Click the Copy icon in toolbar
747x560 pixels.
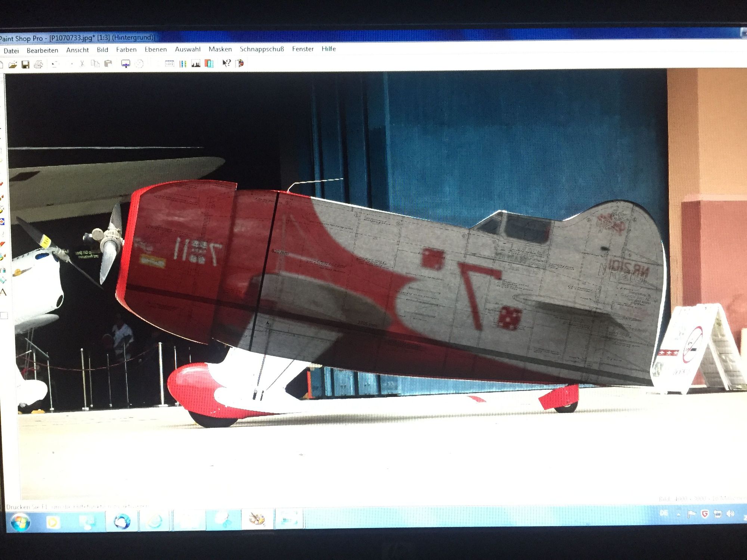pyautogui.click(x=95, y=64)
